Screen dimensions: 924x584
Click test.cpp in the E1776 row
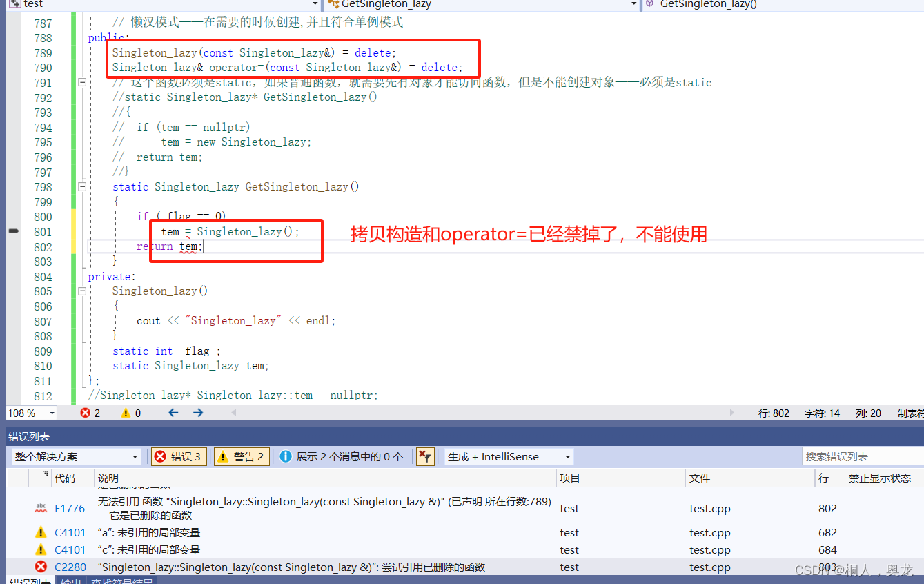(x=709, y=509)
